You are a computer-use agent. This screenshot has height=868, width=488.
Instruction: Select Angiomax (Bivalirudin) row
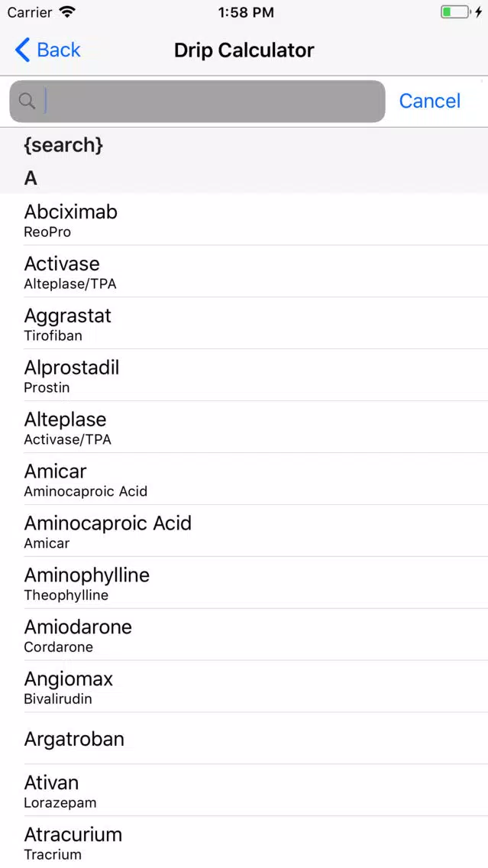[244, 687]
